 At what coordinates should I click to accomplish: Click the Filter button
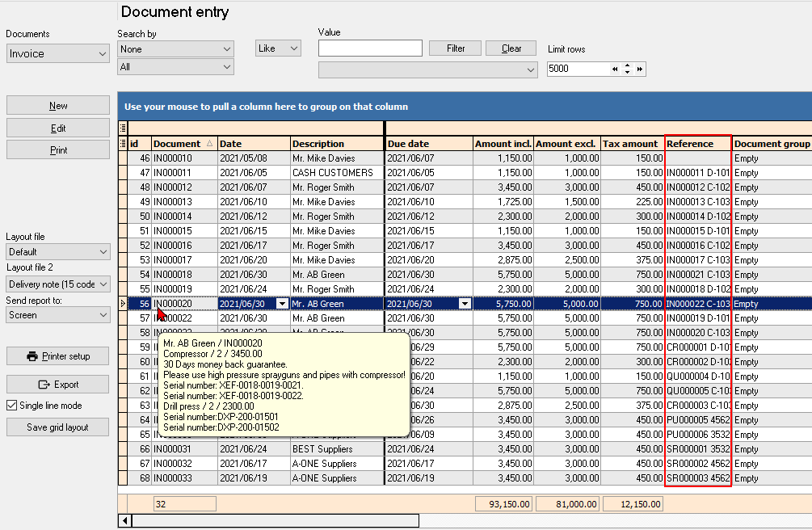click(456, 48)
